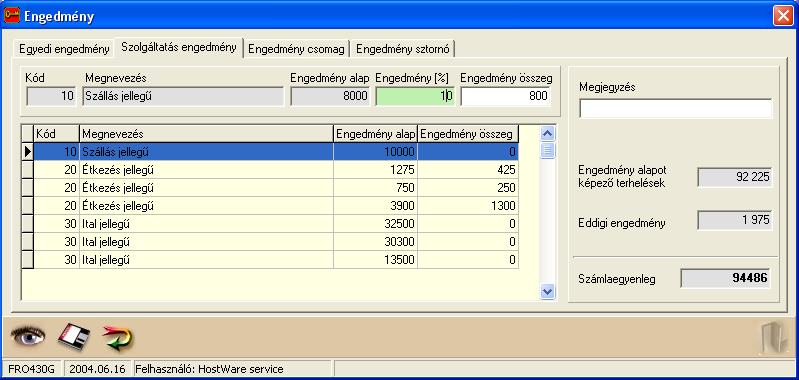Close the Engedmény window
The height and width of the screenshot is (380, 799).
tap(783, 16)
